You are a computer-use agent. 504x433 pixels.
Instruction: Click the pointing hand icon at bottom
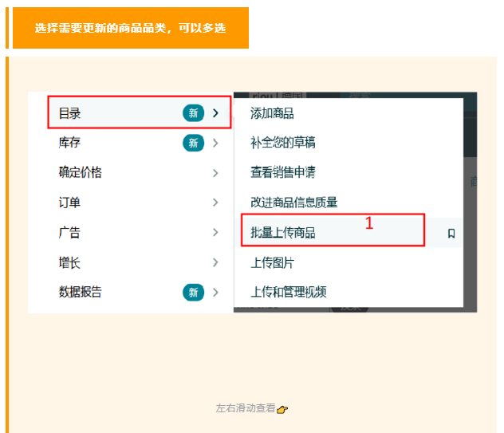point(283,409)
